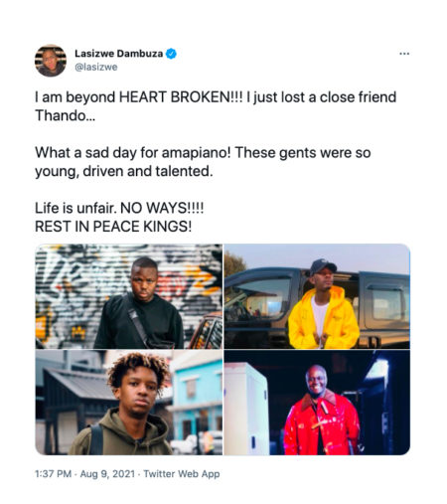The width and height of the screenshot is (447, 504).
Task: View photo of man in red jacket
Action: tap(317, 403)
